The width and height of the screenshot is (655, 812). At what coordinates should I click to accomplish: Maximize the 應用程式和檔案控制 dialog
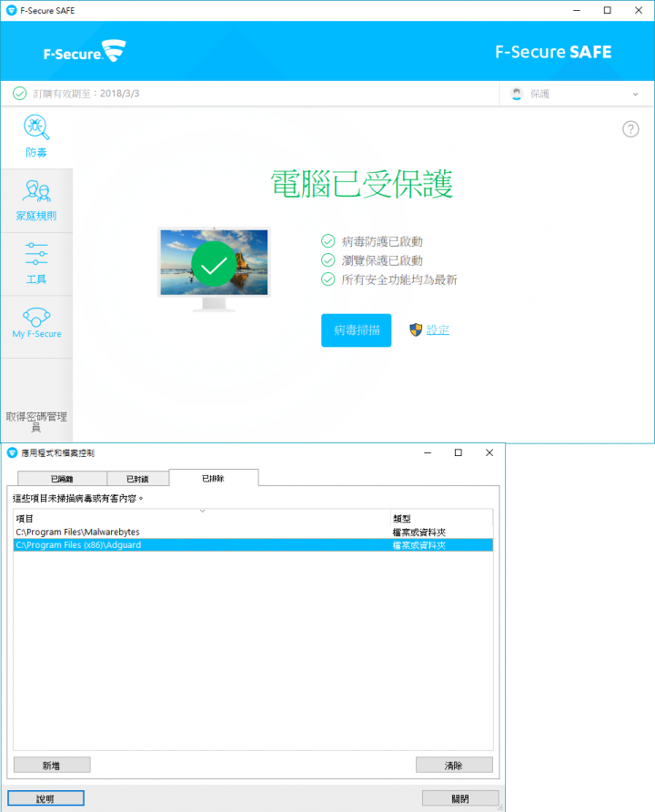click(458, 452)
